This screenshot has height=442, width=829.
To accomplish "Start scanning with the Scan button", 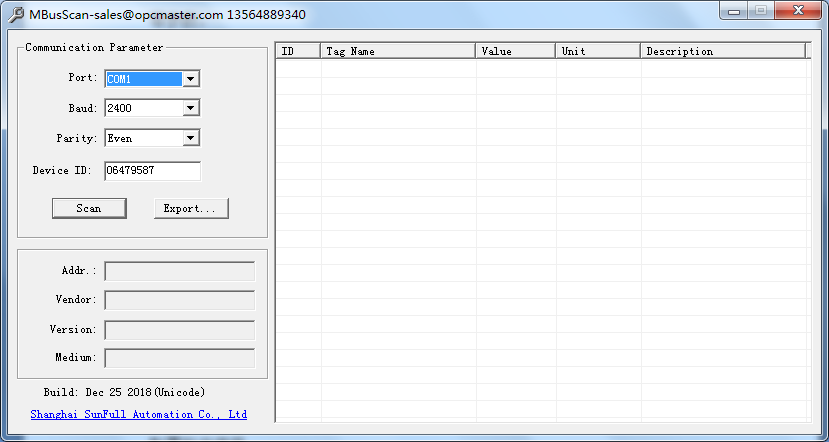I will point(89,208).
